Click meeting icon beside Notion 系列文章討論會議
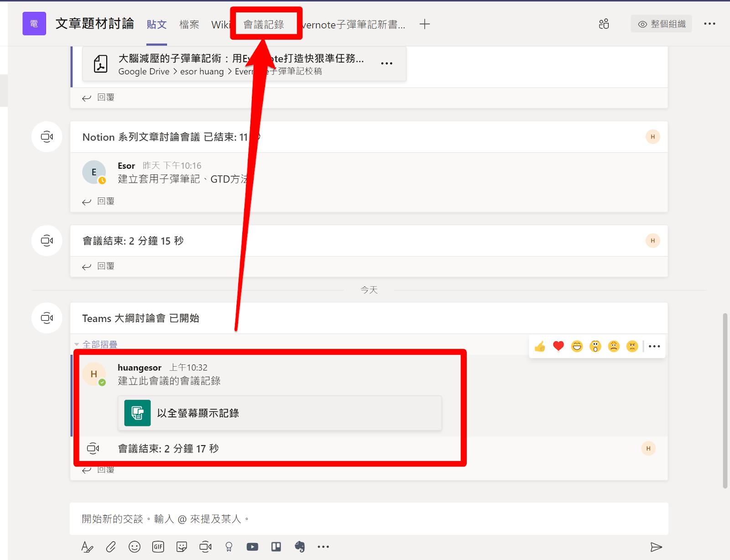Screen dimensions: 730x560 [x=47, y=137]
